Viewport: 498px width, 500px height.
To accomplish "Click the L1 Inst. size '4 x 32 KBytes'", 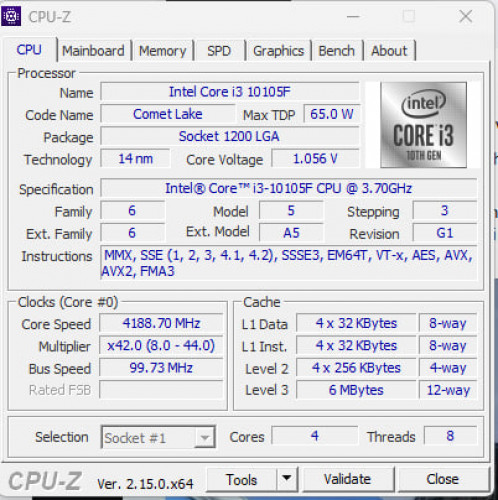I will [x=356, y=346].
